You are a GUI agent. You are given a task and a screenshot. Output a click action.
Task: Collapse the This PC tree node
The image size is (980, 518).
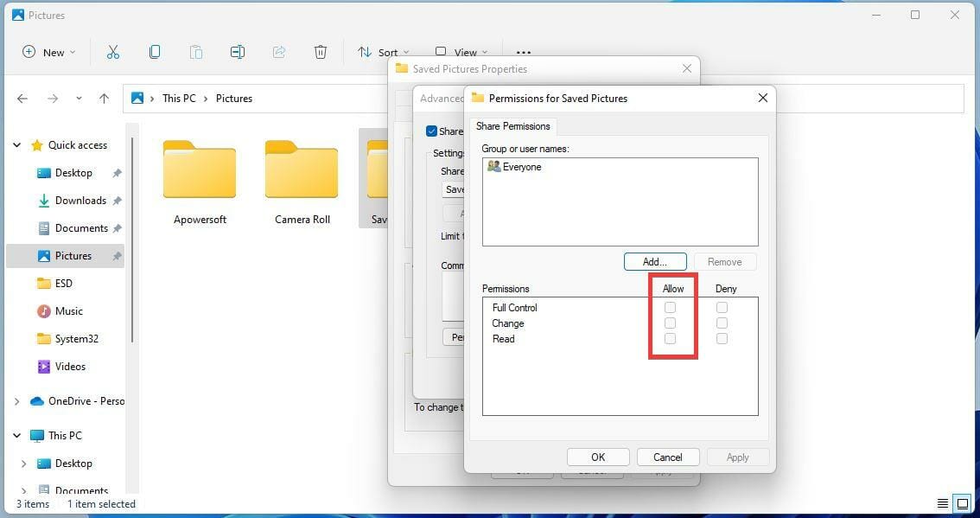(x=17, y=436)
